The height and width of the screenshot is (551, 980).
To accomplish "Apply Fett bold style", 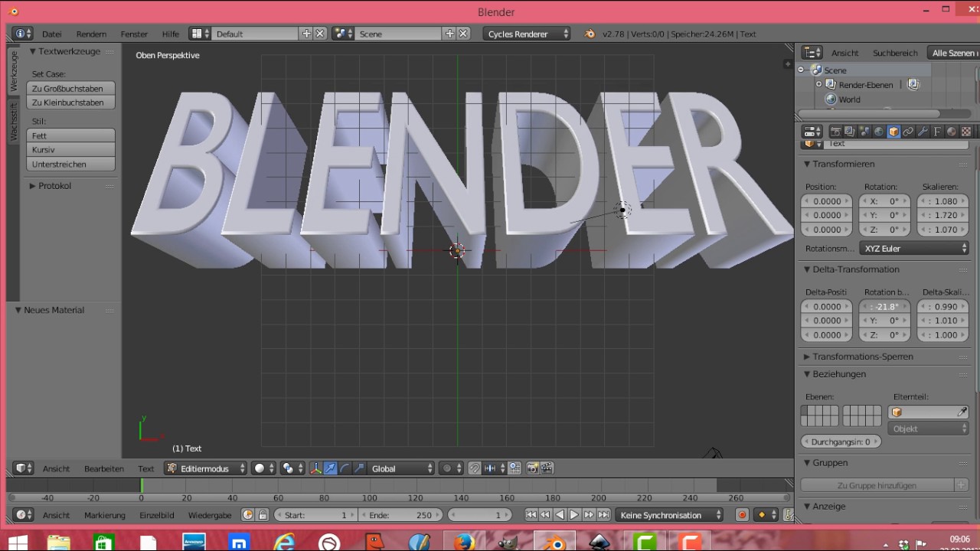I will pos(70,136).
